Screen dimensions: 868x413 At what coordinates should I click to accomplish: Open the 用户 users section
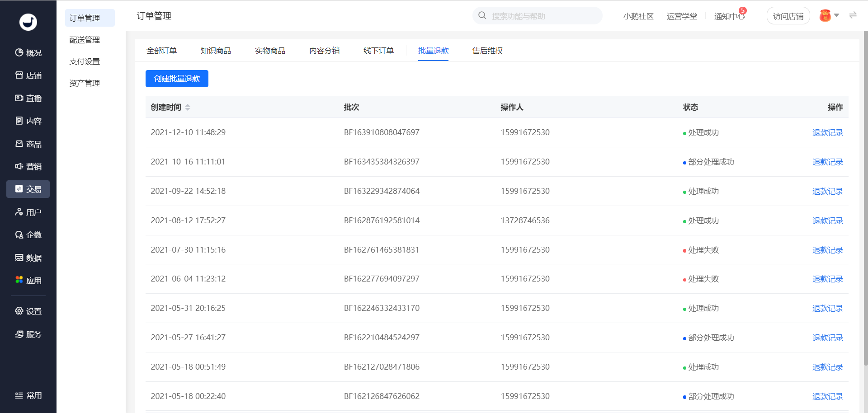click(28, 212)
